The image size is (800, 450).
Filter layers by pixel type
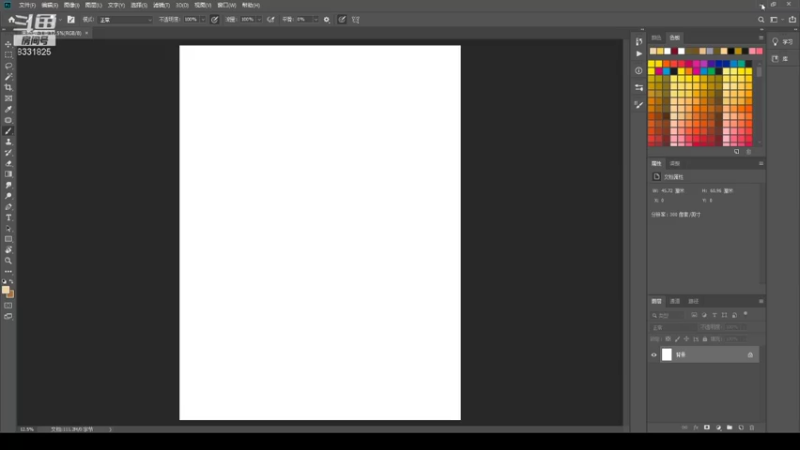pyautogui.click(x=694, y=315)
